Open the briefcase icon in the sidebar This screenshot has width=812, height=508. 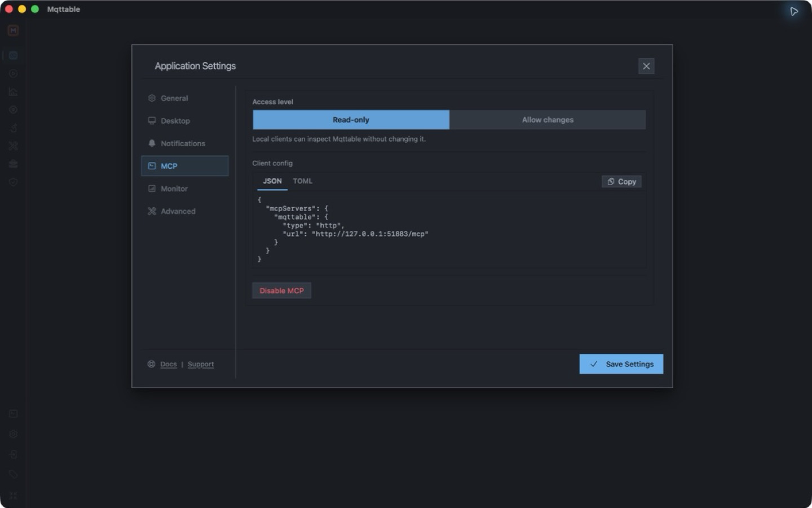point(13,164)
